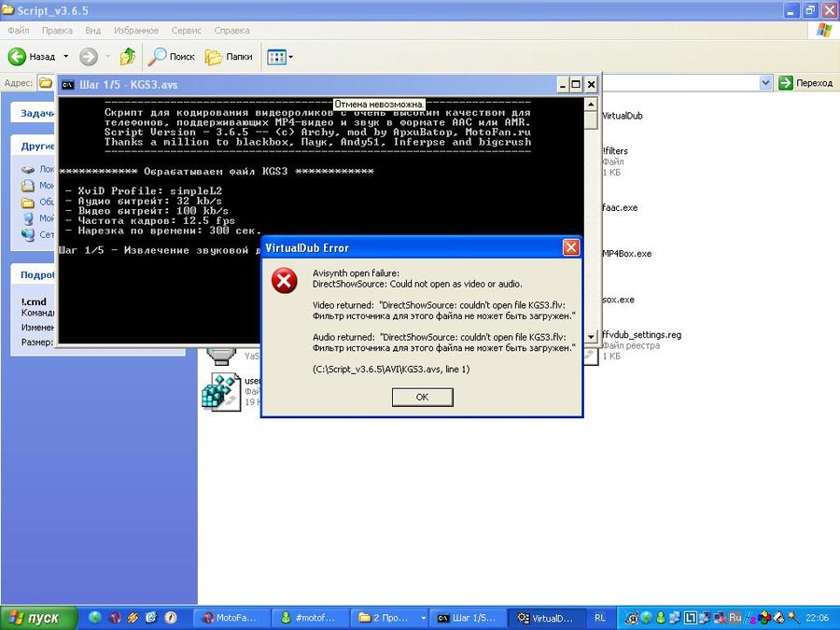Switch to Шаг 1/5 console taskbar button
The image size is (840, 630).
tap(468, 618)
